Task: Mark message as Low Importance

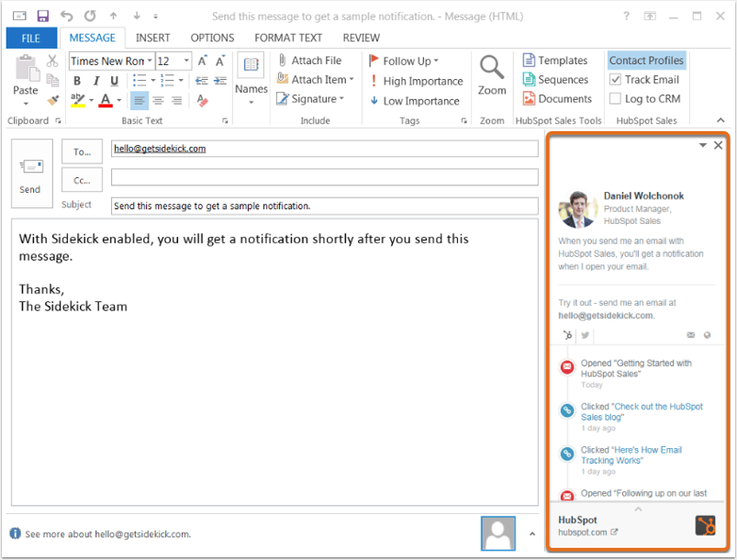Action: point(415,101)
